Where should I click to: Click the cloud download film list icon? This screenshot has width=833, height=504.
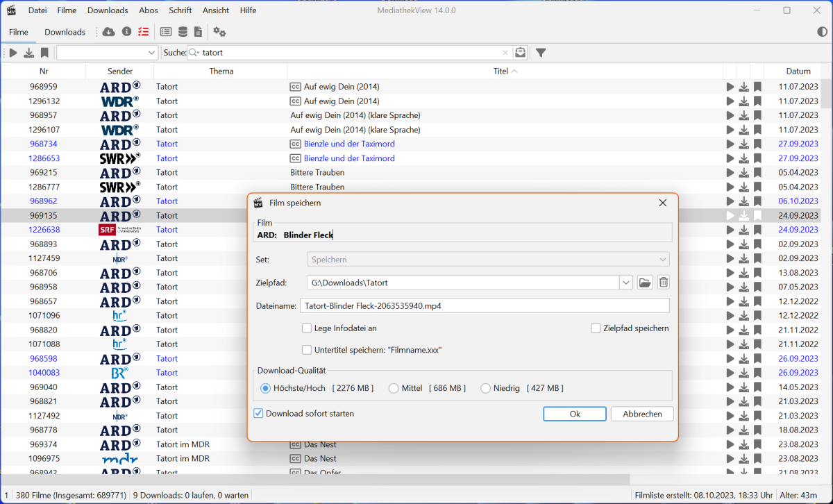click(x=108, y=32)
